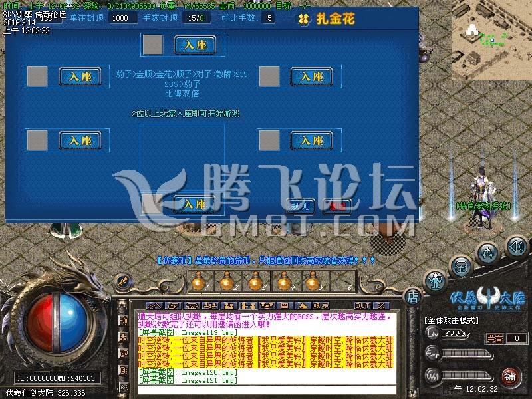Click the Exp progress bar
532x399 pixels.
[x=467, y=354]
